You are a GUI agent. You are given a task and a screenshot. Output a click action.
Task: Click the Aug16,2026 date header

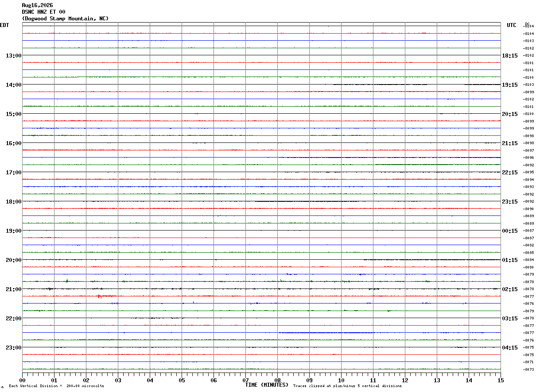(x=37, y=5)
